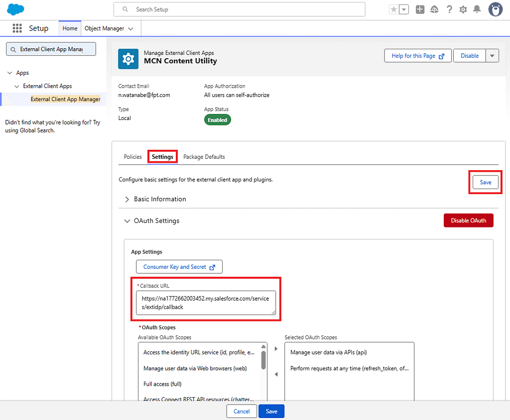Open the App Launcher grid icon
Viewport: 510px width, 420px height.
17,28
